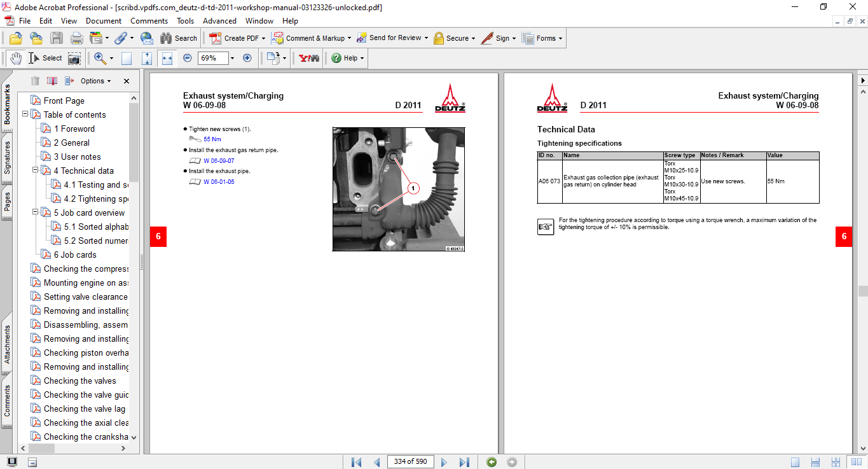The width and height of the screenshot is (868, 469).
Task: Edit the page number field
Action: tap(410, 461)
